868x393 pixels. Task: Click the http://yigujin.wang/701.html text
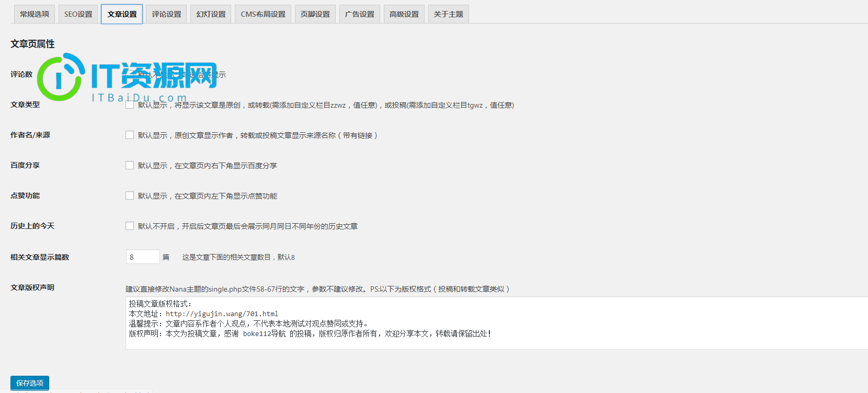pos(222,314)
